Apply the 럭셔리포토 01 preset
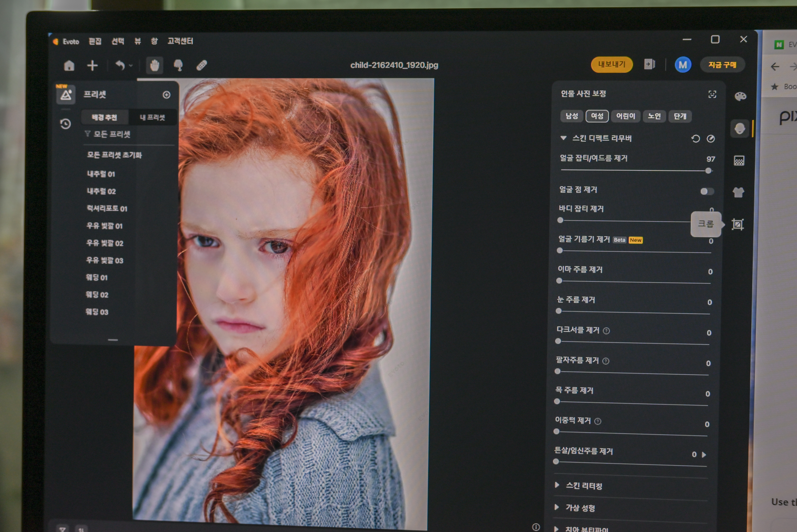 107,209
